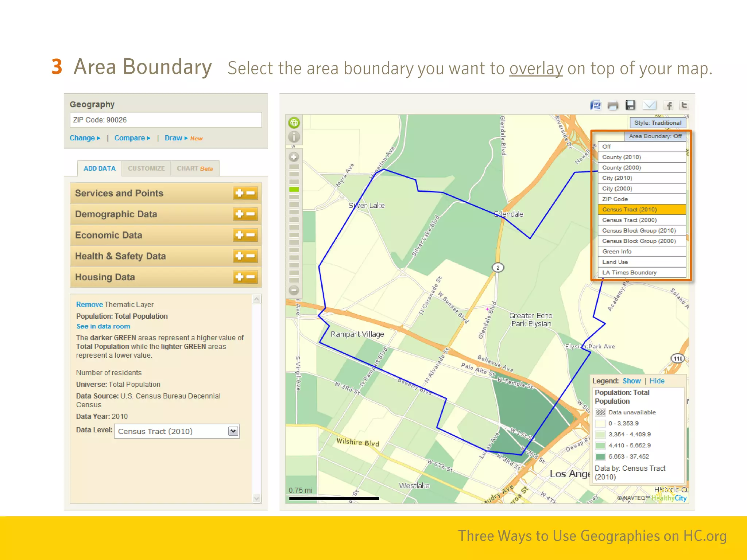
Task: Share map via Twitter icon
Action: pyautogui.click(x=684, y=105)
